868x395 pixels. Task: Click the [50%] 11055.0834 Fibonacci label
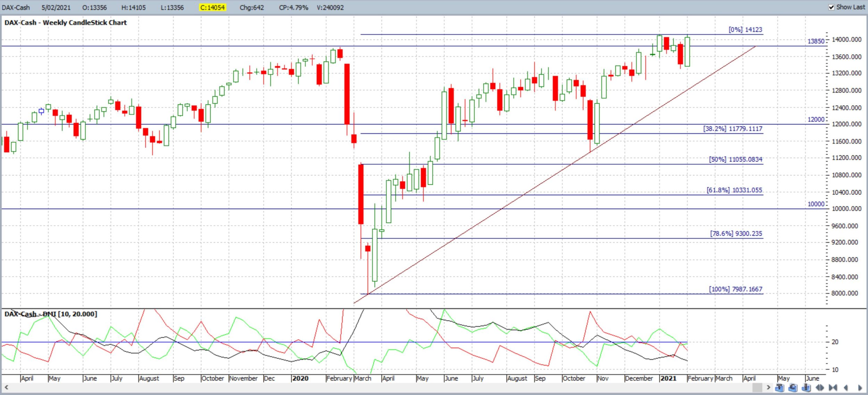(x=736, y=159)
